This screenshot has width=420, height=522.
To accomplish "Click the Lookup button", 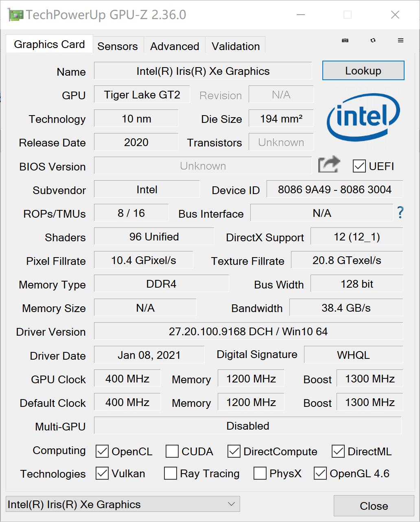I will [363, 70].
